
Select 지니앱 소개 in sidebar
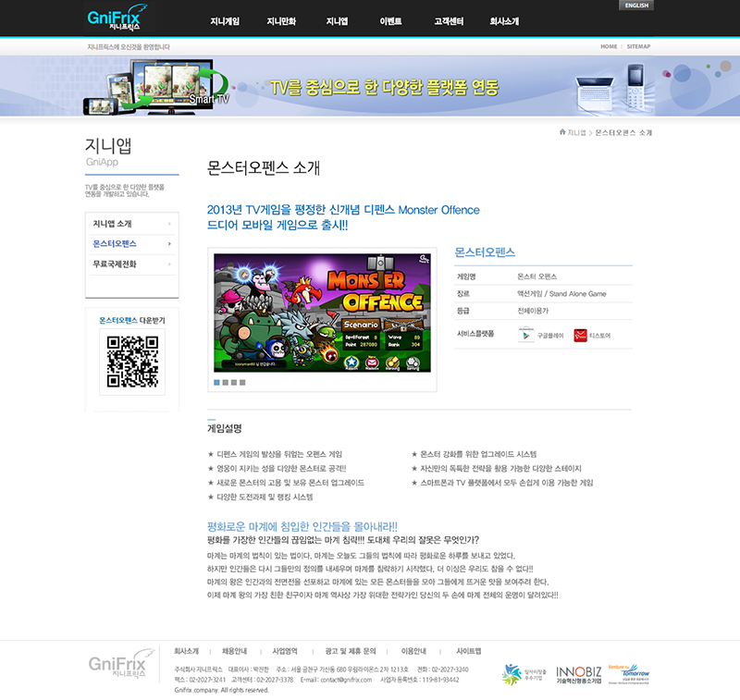[112, 224]
